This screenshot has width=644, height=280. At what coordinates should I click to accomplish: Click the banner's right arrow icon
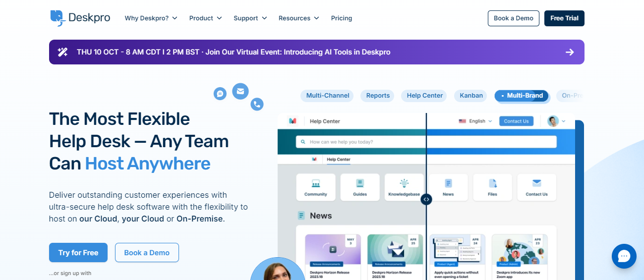tap(570, 52)
